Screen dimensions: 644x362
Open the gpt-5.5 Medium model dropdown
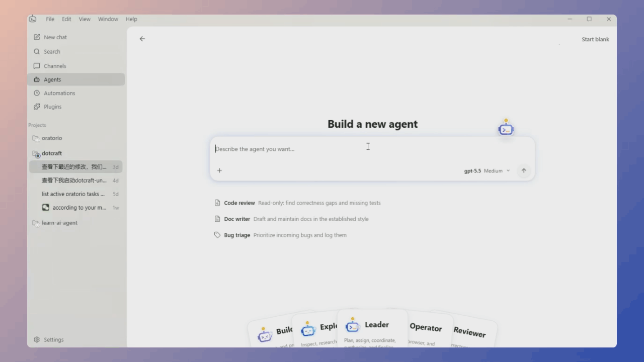(x=487, y=171)
